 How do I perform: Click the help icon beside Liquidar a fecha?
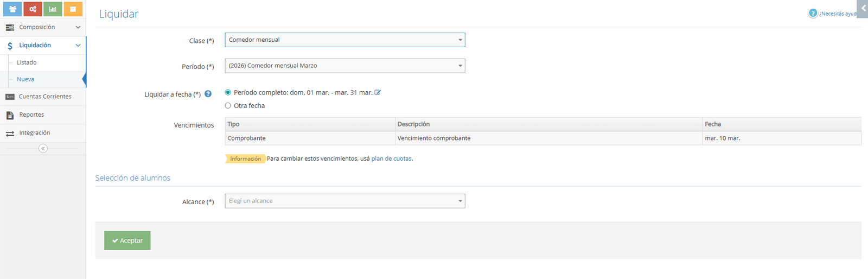click(x=208, y=94)
